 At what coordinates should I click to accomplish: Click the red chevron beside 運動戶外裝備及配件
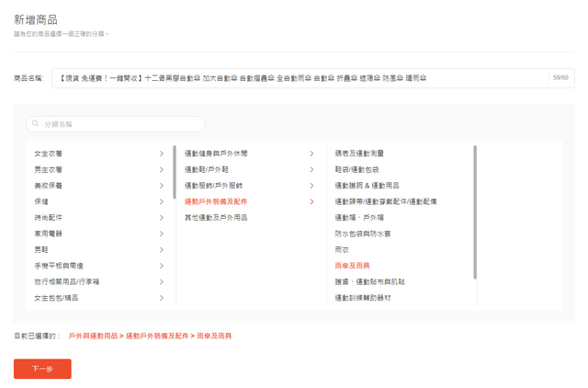[x=311, y=201]
